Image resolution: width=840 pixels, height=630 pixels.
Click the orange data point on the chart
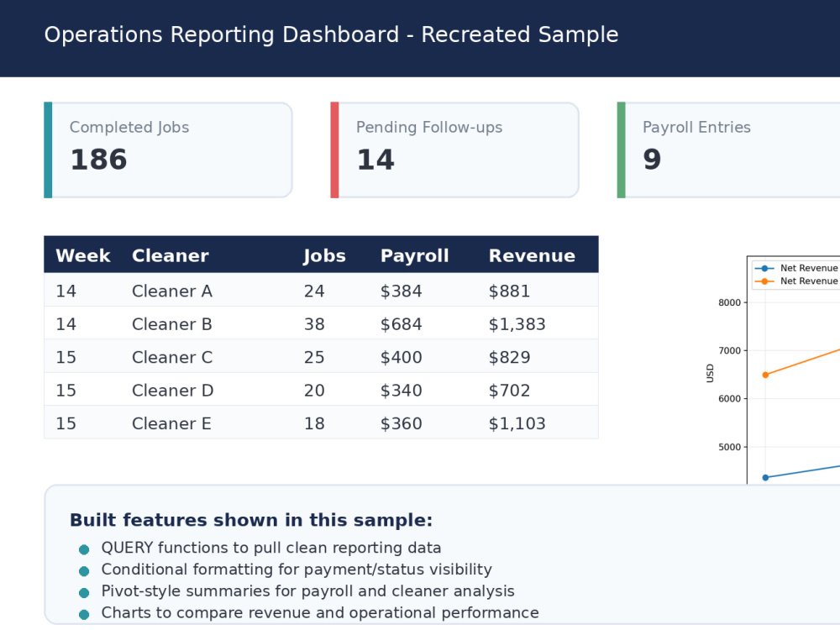pos(765,375)
